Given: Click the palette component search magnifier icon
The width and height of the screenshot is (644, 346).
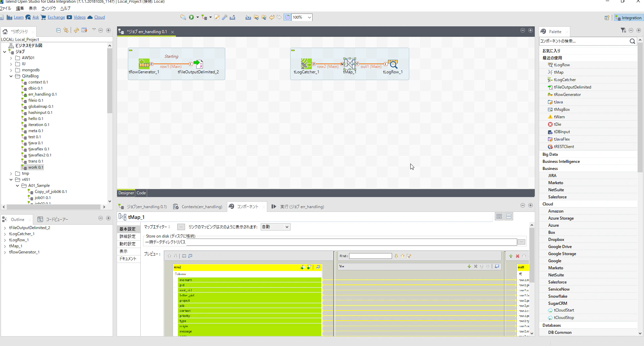Looking at the screenshot, I should [632, 41].
